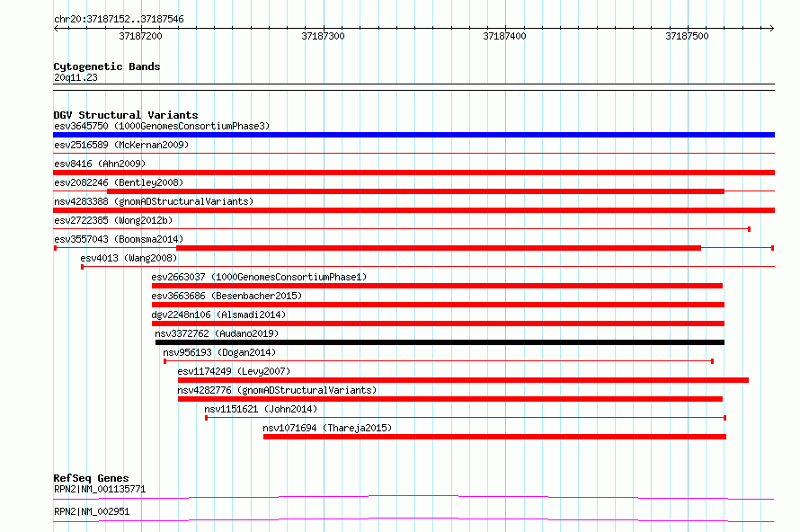The width and height of the screenshot is (800, 532).
Task: Select gene label RPN2|NM_001135771
Action: (100, 489)
